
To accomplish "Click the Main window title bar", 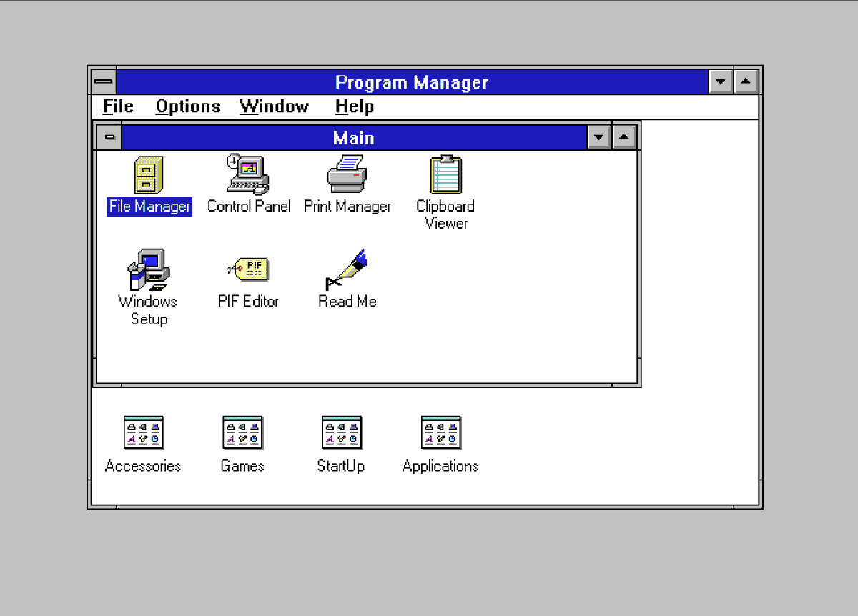I will pos(354,136).
